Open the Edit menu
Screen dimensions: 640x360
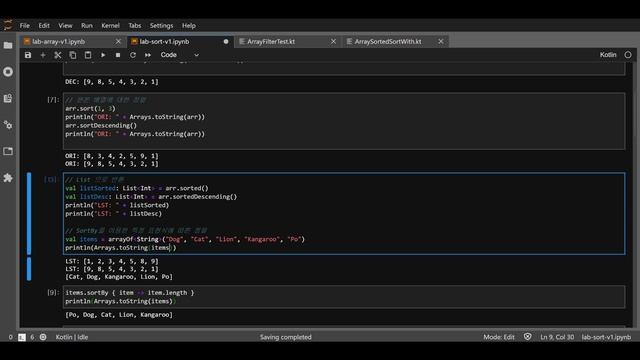click(44, 25)
